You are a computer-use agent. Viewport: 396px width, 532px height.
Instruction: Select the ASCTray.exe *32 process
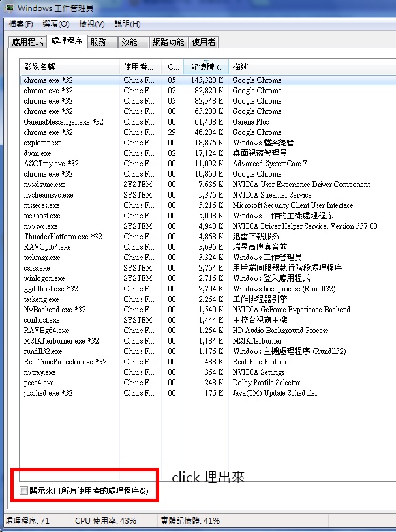207,164
